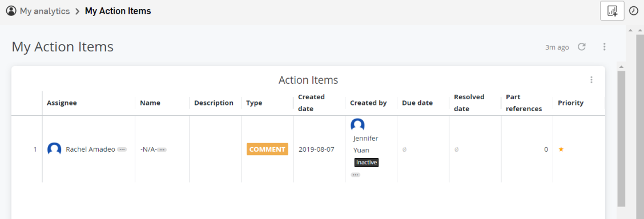Open dashboard three-dot options menu

[x=604, y=47]
